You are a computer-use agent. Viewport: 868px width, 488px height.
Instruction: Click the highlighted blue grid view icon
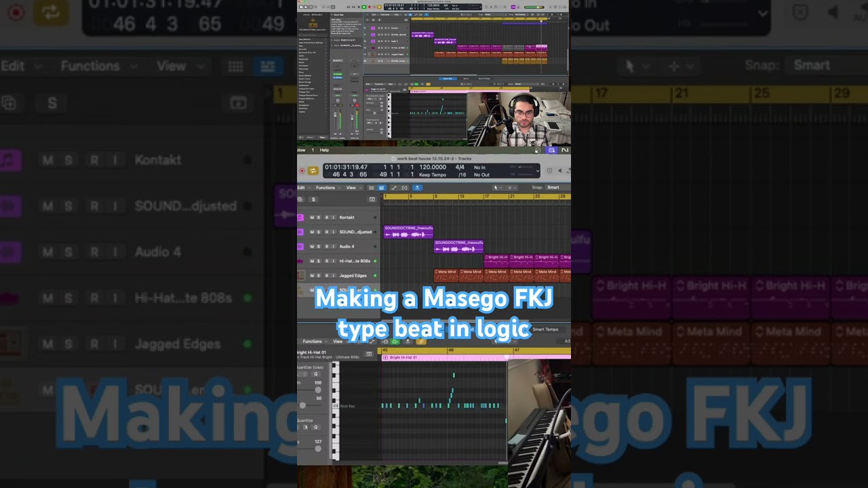click(x=382, y=188)
